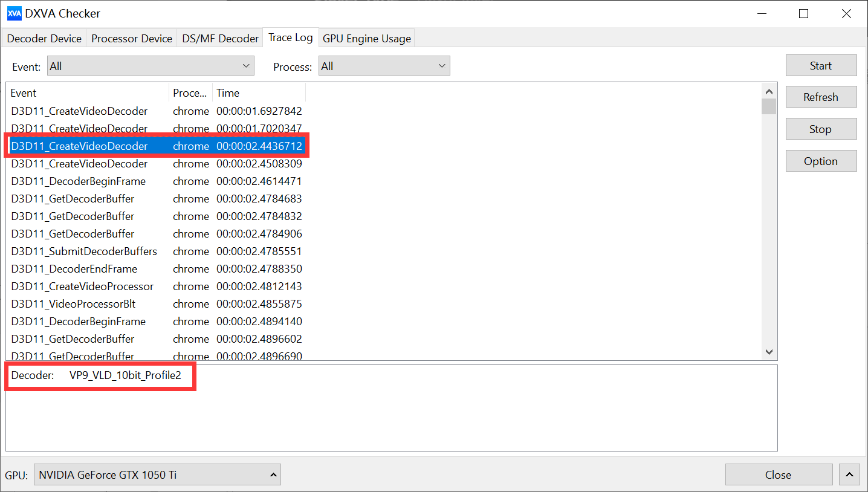The height and width of the screenshot is (492, 868).
Task: Collapse the panel using the chevron beside Close
Action: click(849, 474)
